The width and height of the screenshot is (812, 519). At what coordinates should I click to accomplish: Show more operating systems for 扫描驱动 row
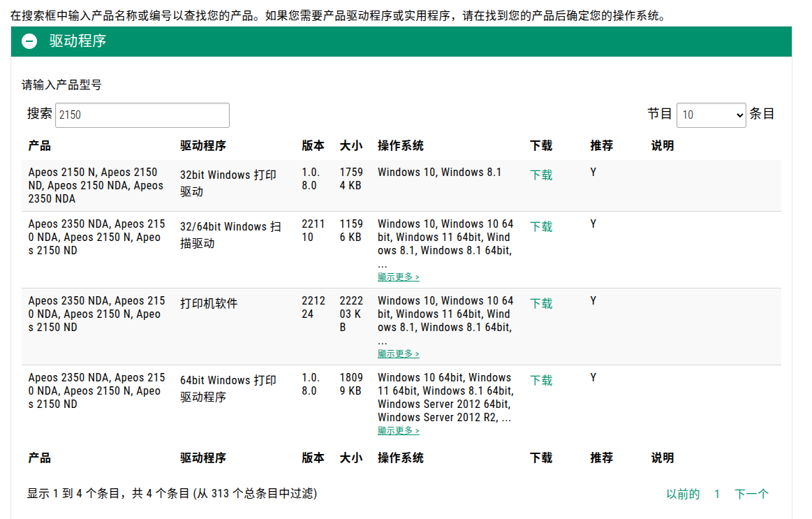(x=398, y=277)
